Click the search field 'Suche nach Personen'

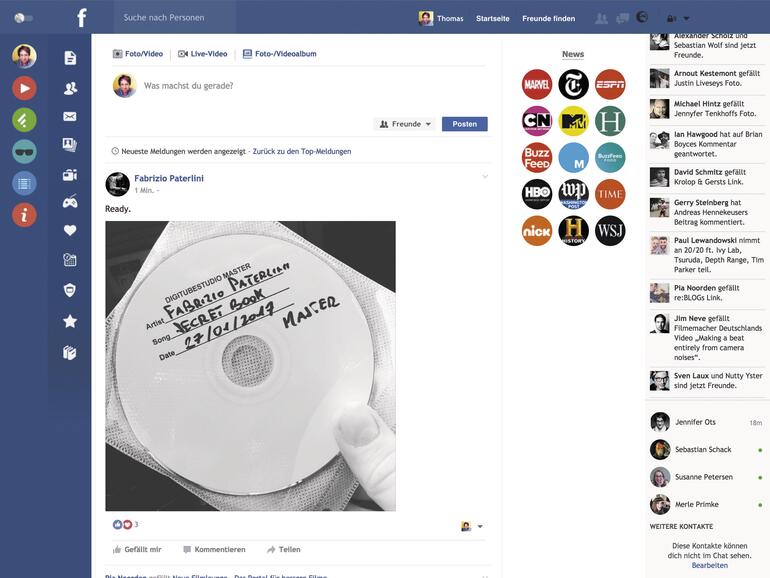point(175,17)
